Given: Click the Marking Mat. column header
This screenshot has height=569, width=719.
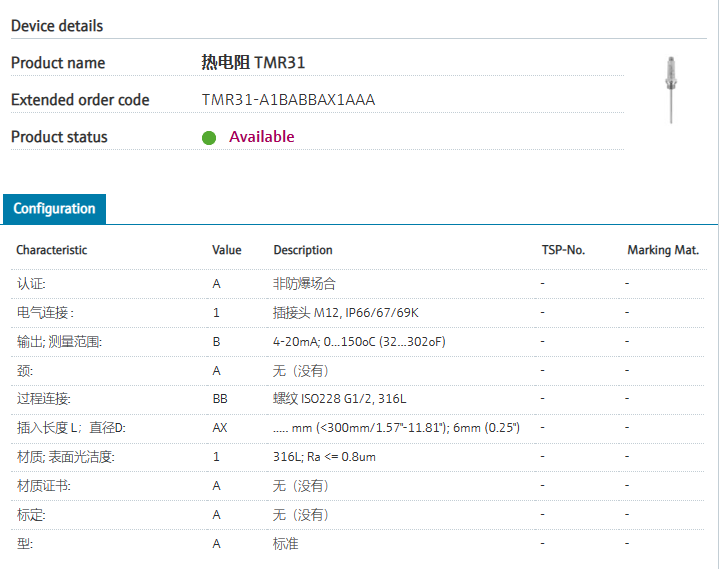Looking at the screenshot, I should 663,250.
